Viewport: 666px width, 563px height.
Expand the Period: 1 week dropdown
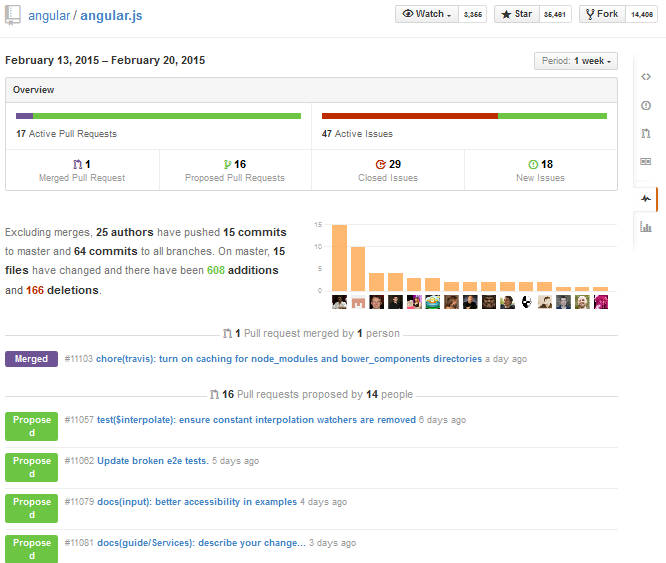click(x=576, y=61)
